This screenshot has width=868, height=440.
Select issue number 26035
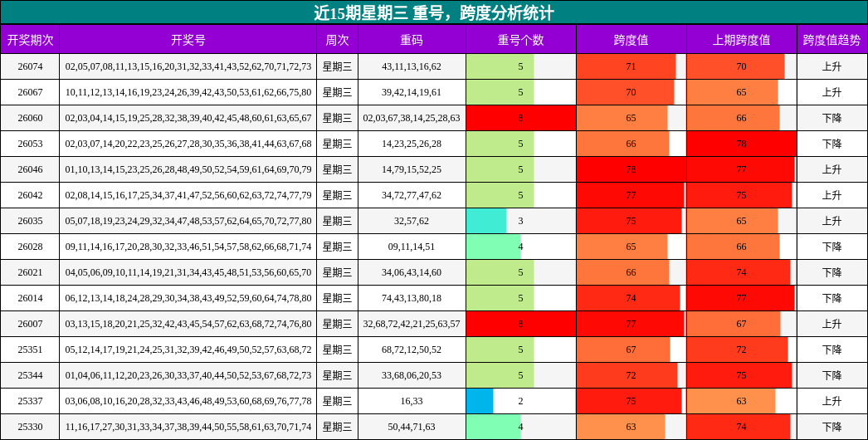pyautogui.click(x=30, y=221)
